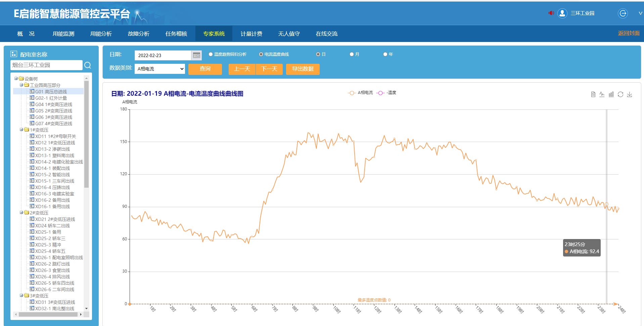The height and width of the screenshot is (326, 644).
Task: Open the 任务稽核 menu
Action: [x=176, y=34]
